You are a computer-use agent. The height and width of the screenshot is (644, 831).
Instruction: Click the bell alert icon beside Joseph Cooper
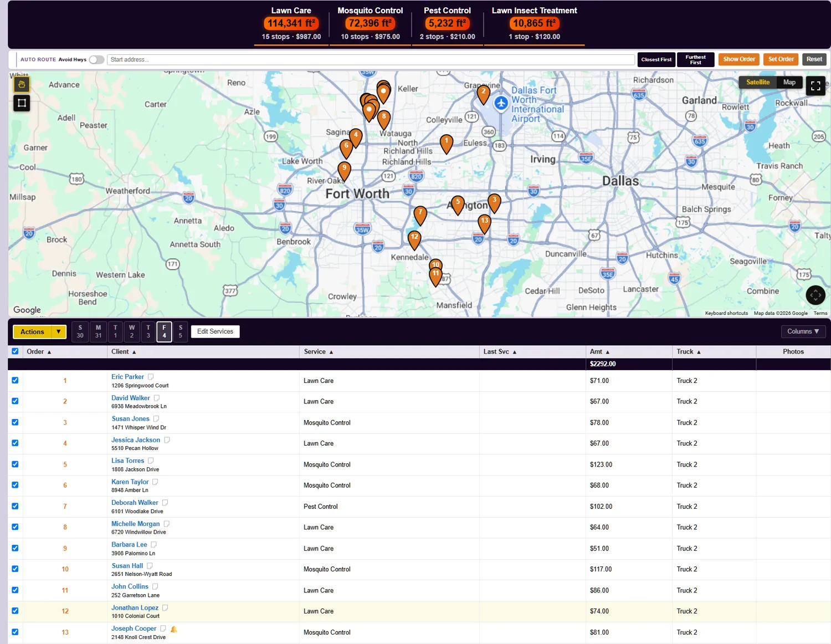coord(174,629)
